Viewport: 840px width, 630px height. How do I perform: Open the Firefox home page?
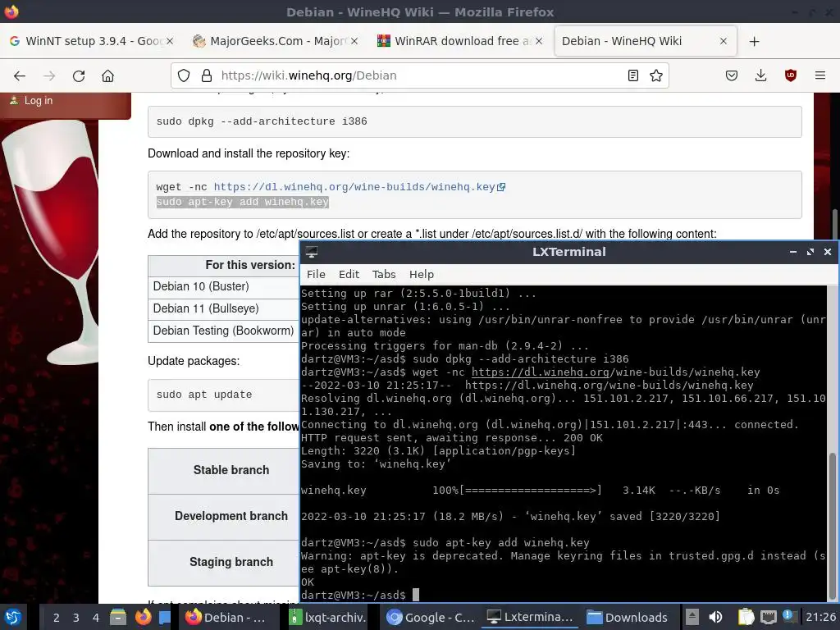click(x=107, y=75)
